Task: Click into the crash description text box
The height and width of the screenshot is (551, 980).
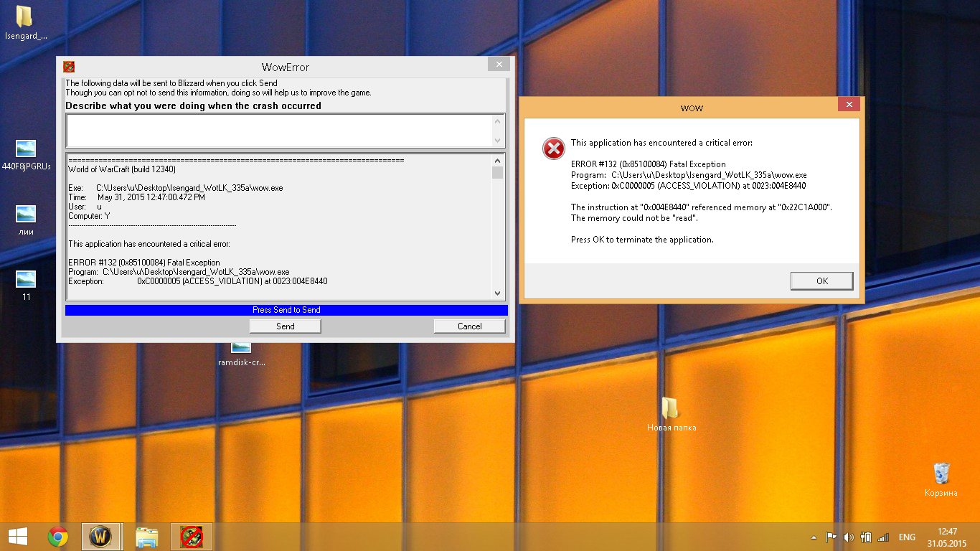Action: point(279,131)
